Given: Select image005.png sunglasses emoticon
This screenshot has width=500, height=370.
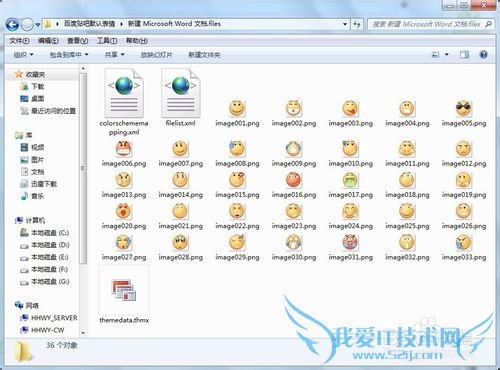Looking at the screenshot, I should tap(464, 108).
